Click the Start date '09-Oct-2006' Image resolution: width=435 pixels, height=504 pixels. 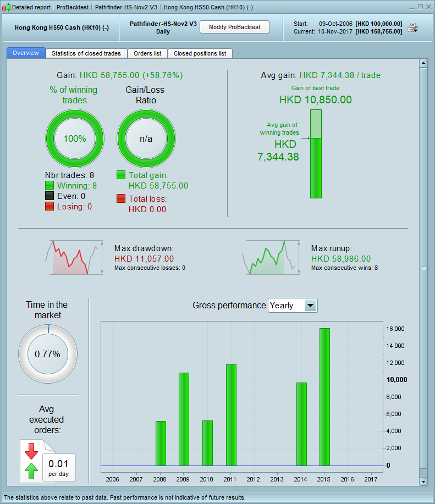point(335,24)
